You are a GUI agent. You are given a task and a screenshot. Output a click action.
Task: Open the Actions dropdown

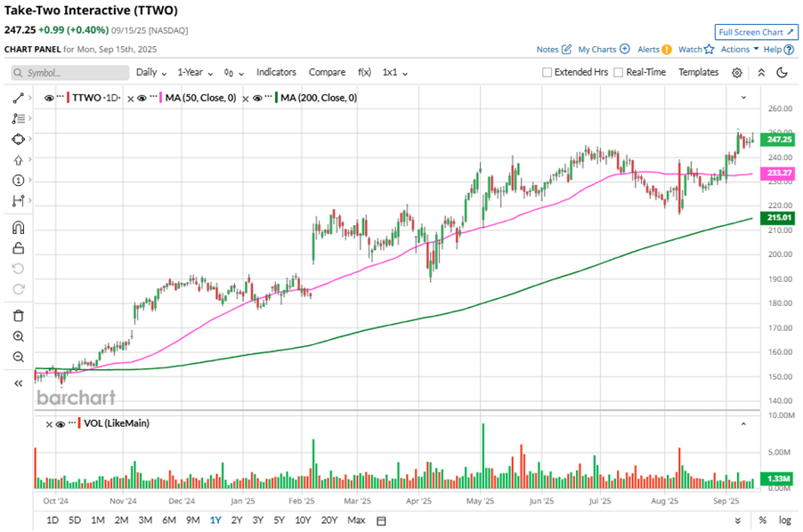pyautogui.click(x=740, y=49)
